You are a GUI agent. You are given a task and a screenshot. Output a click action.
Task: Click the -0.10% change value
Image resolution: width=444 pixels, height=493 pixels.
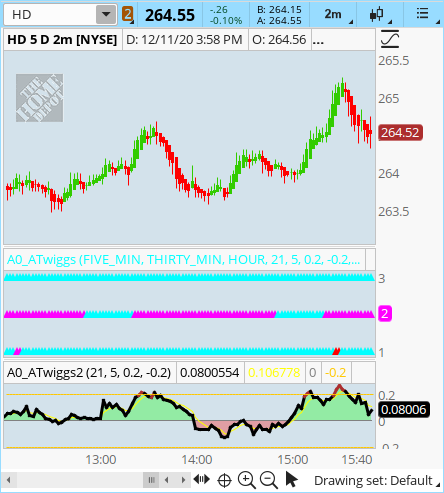tap(226, 21)
